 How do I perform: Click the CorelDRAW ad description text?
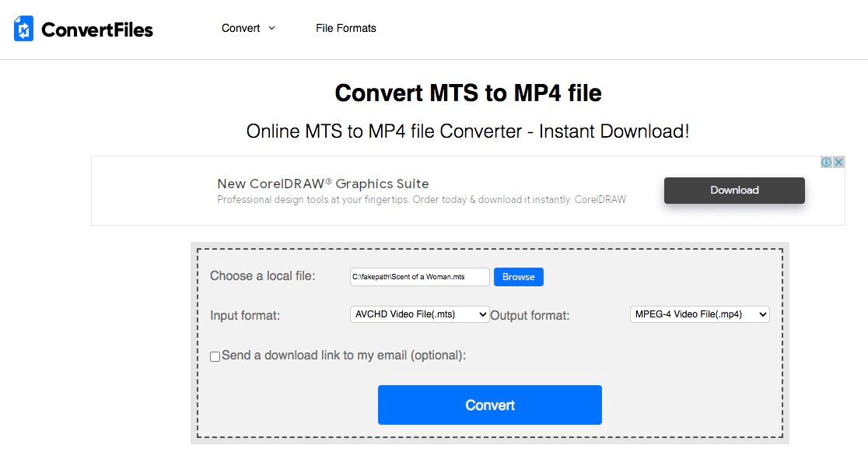click(x=421, y=199)
